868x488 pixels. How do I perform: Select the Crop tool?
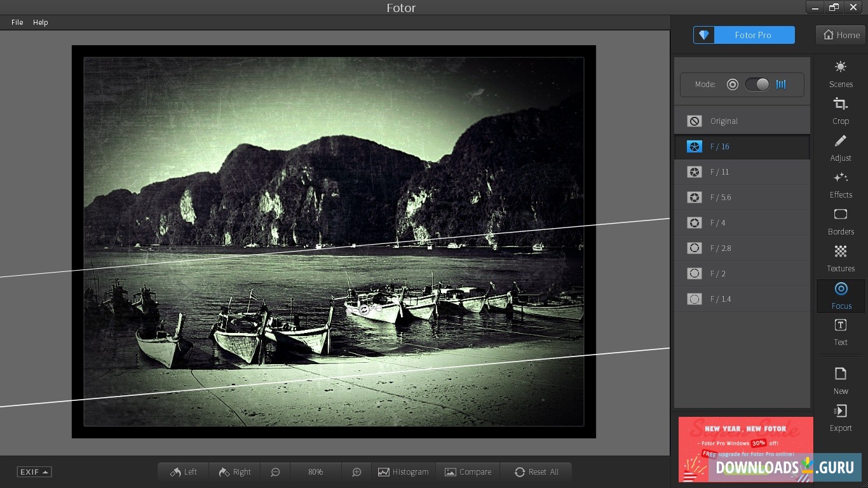coord(840,111)
